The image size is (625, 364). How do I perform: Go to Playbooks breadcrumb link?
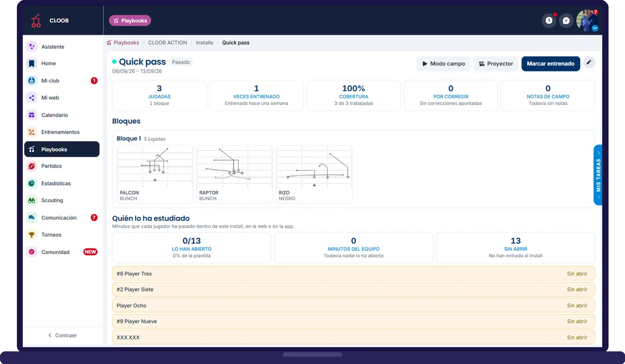(x=123, y=43)
